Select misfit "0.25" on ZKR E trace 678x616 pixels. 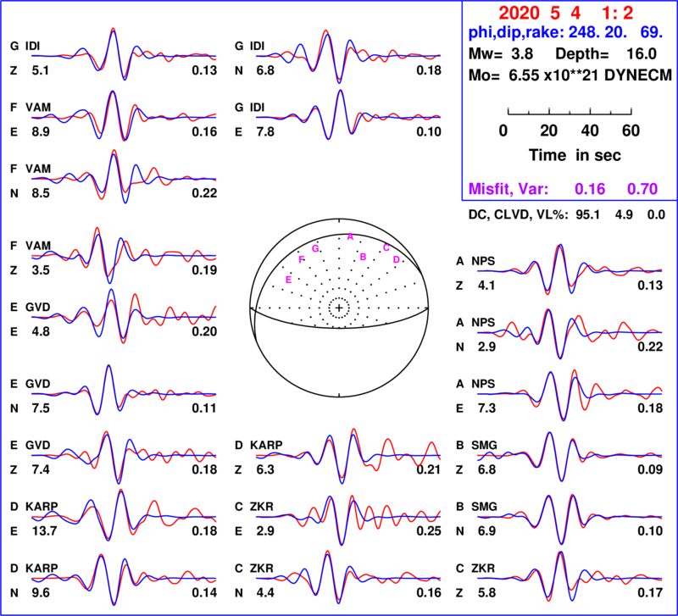(429, 530)
